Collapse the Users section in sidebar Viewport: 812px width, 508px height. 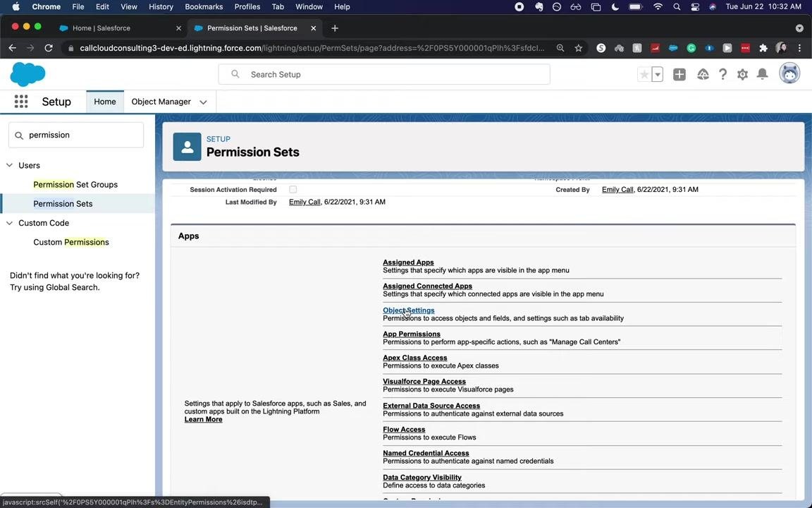click(x=9, y=165)
